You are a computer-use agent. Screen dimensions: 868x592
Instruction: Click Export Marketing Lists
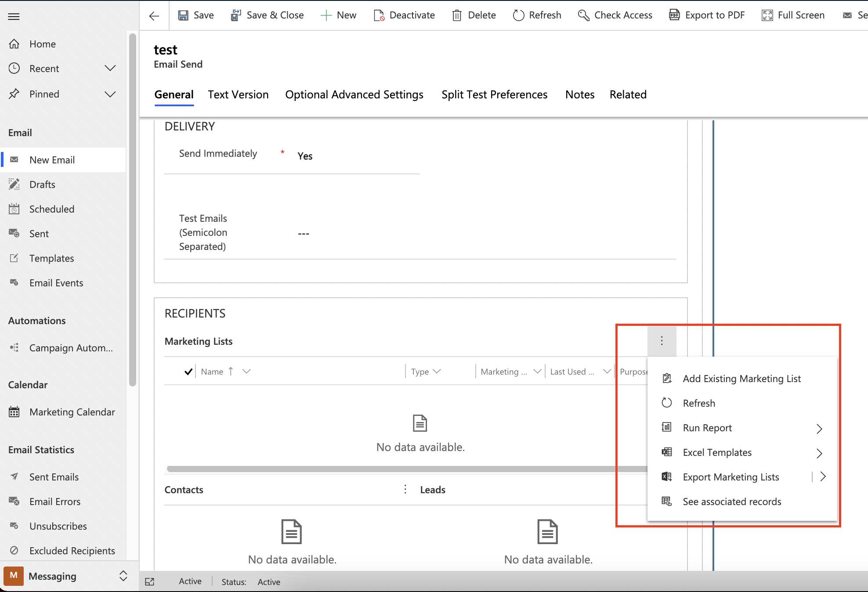click(x=731, y=477)
